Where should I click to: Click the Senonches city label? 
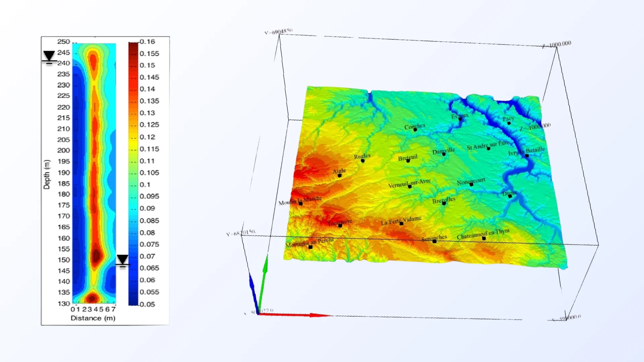(434, 238)
